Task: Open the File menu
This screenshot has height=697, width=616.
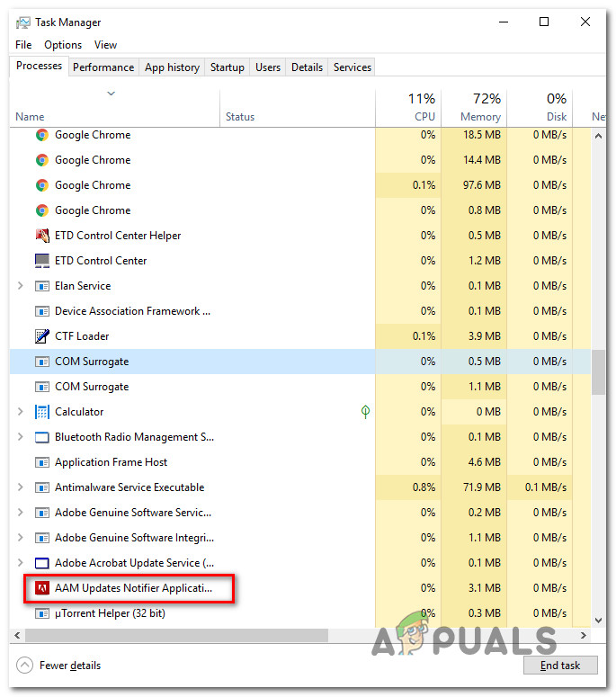Action: click(x=23, y=45)
